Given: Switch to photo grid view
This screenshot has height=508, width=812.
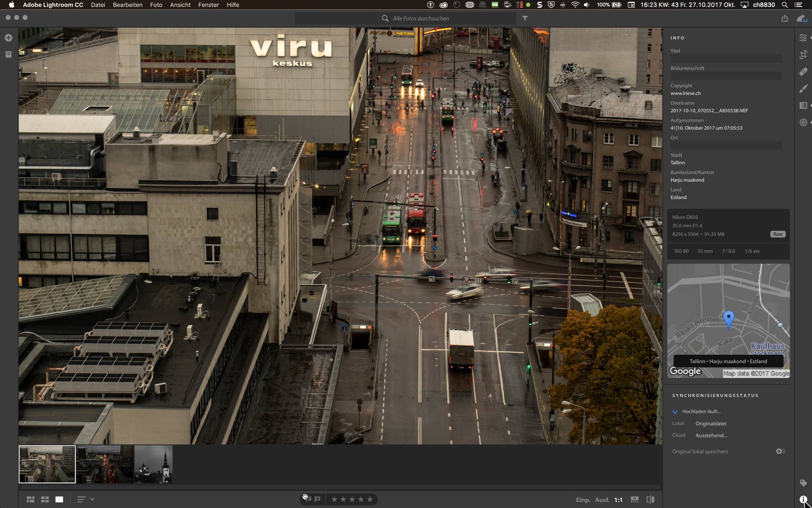Looking at the screenshot, I should point(30,500).
